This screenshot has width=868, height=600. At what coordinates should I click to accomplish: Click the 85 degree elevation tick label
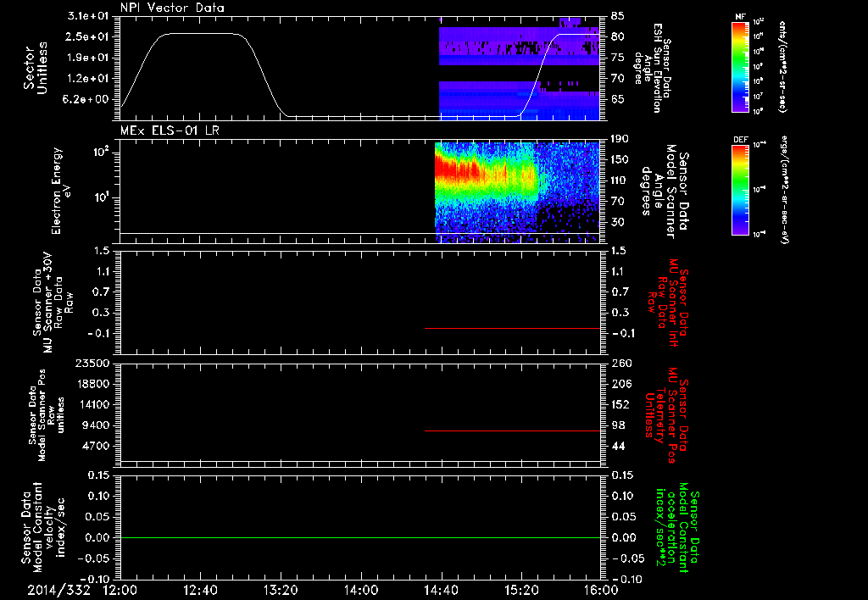pyautogui.click(x=618, y=16)
